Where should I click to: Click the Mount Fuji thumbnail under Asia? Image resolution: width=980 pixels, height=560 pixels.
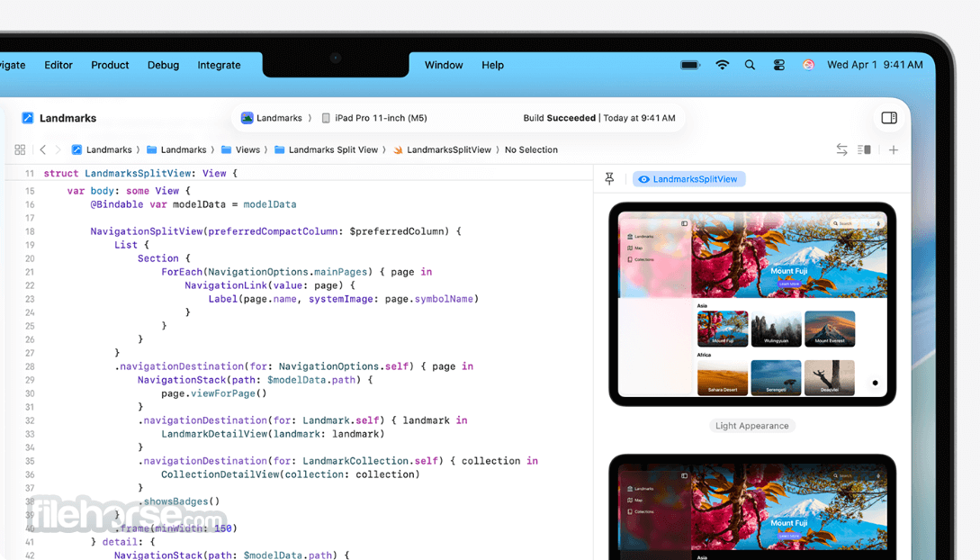pos(723,329)
